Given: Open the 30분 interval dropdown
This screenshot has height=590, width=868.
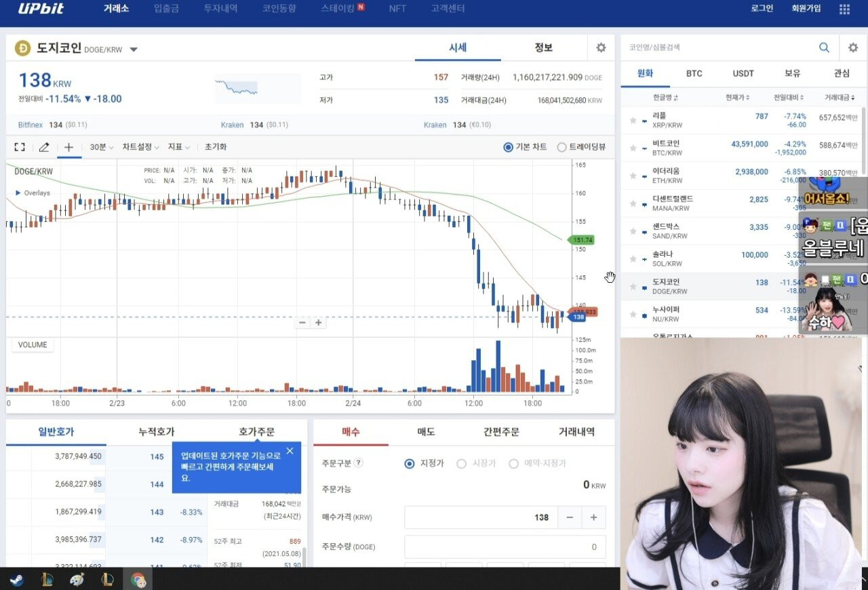Looking at the screenshot, I should click(102, 147).
